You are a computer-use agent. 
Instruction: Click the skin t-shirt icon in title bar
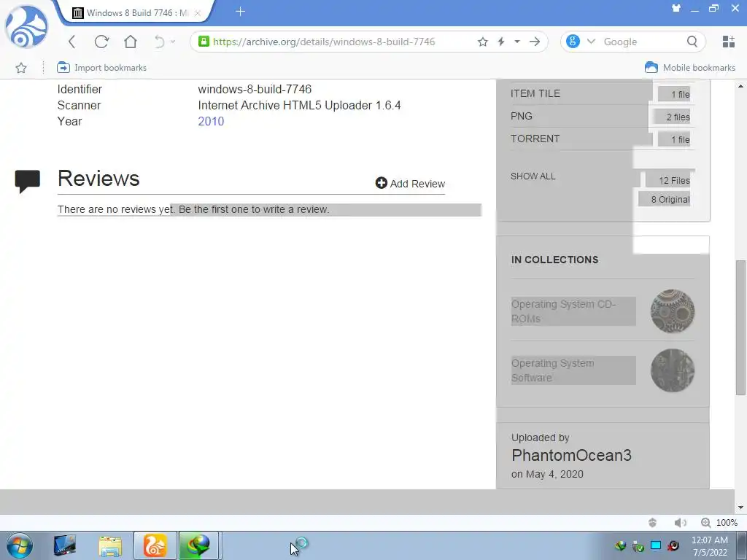click(x=676, y=8)
